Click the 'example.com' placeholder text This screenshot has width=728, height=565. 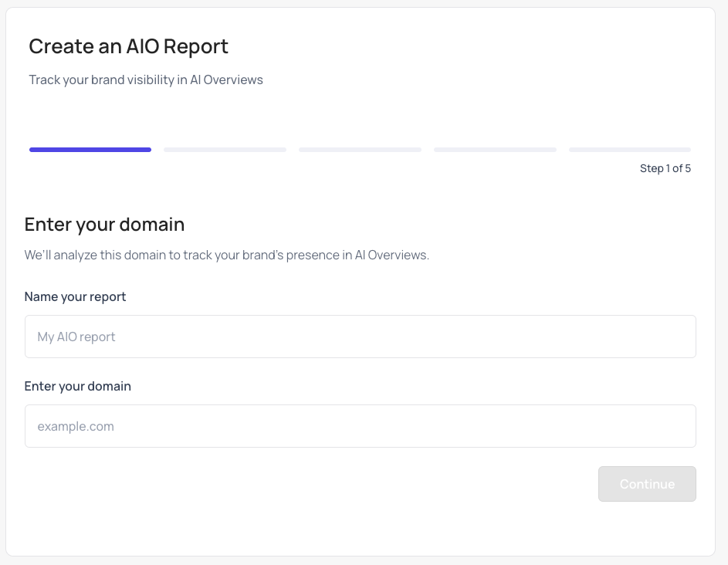point(76,427)
